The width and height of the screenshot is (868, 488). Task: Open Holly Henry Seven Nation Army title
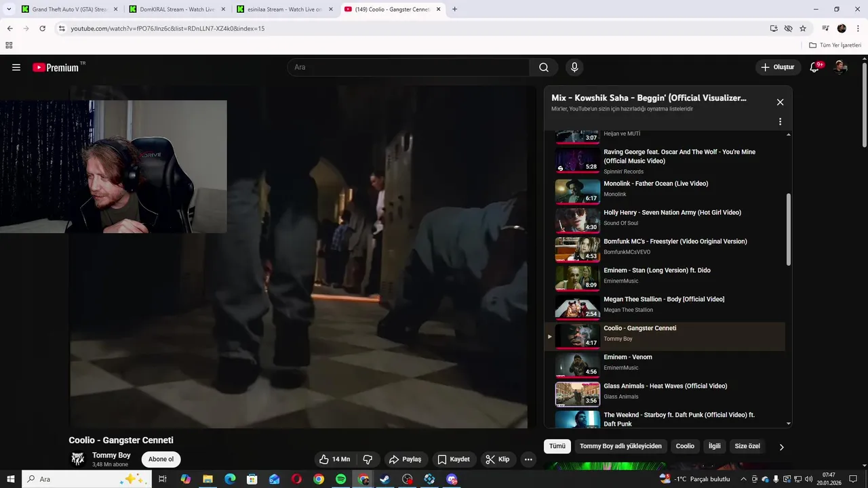[672, 212]
